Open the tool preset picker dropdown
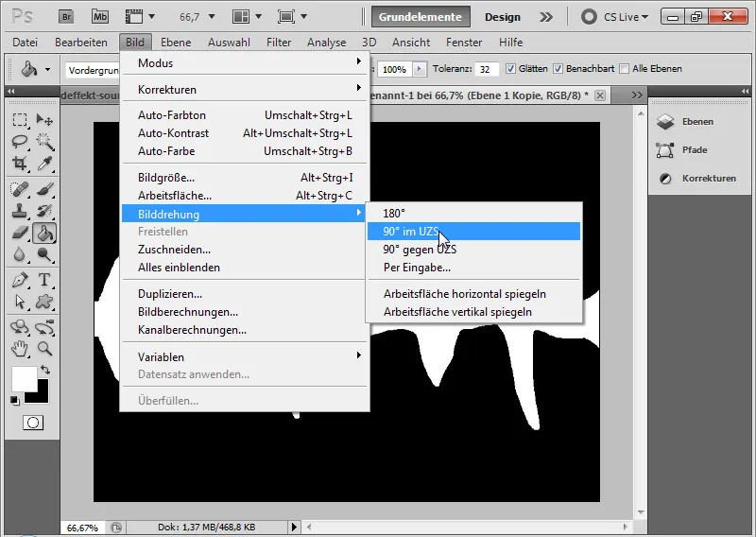 click(x=47, y=69)
